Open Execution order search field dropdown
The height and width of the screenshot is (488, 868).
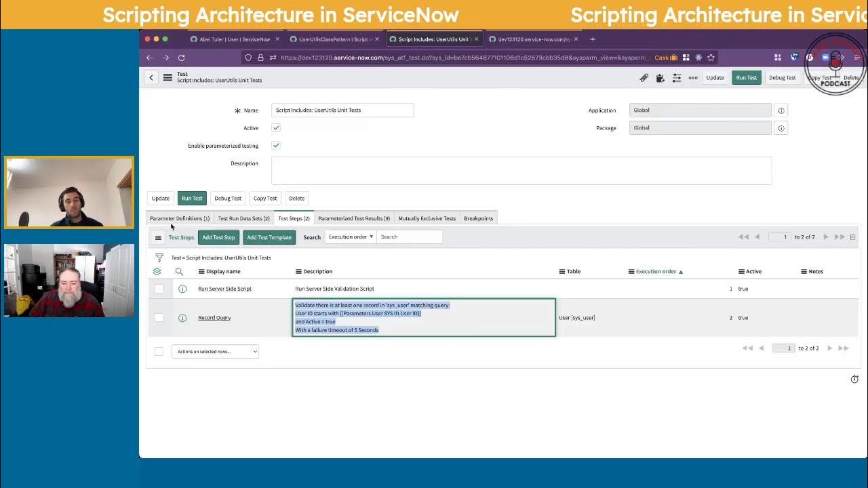[351, 237]
